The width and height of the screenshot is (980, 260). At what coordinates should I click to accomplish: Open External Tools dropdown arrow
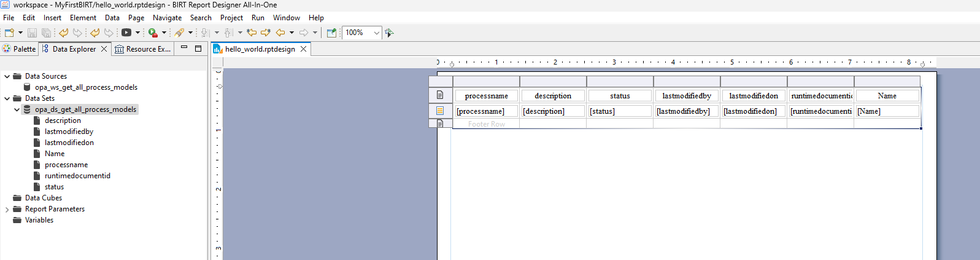(164, 33)
